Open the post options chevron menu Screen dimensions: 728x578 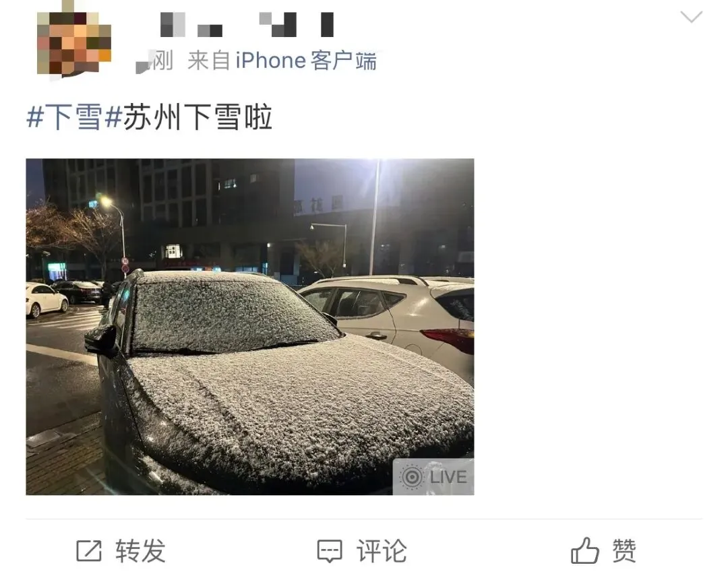(x=692, y=17)
